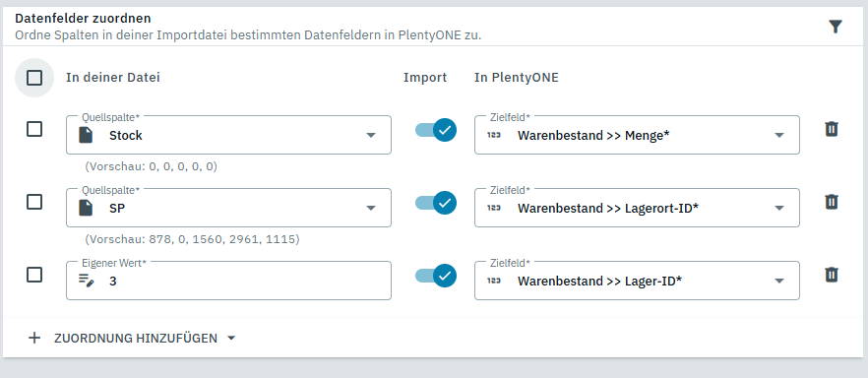Click the 123 icon beside Warenbestand >> Menge
Viewport: 868px width, 378px height.
tap(493, 135)
